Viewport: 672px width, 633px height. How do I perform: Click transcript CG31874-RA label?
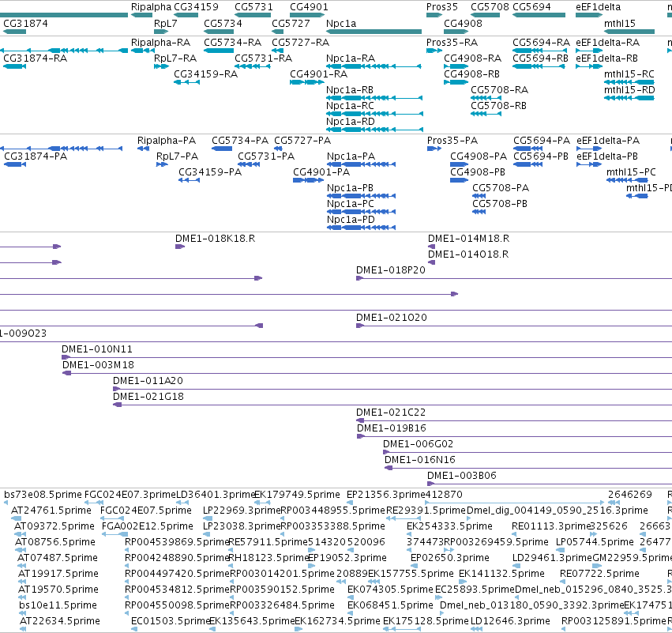coord(36,58)
